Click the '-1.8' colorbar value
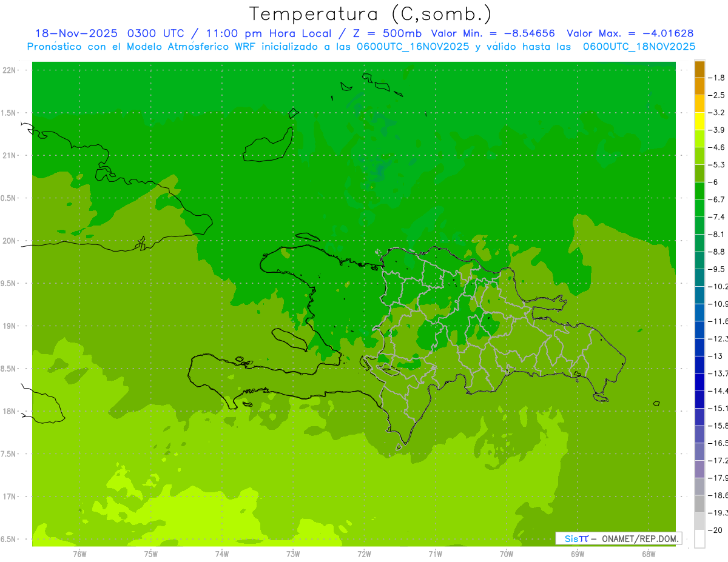728x562 pixels. [x=716, y=78]
